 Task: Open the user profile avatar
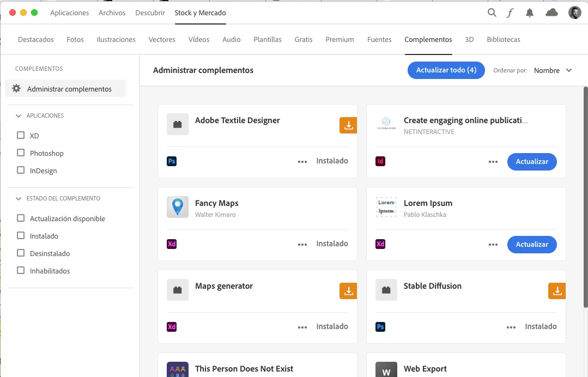pyautogui.click(x=574, y=13)
